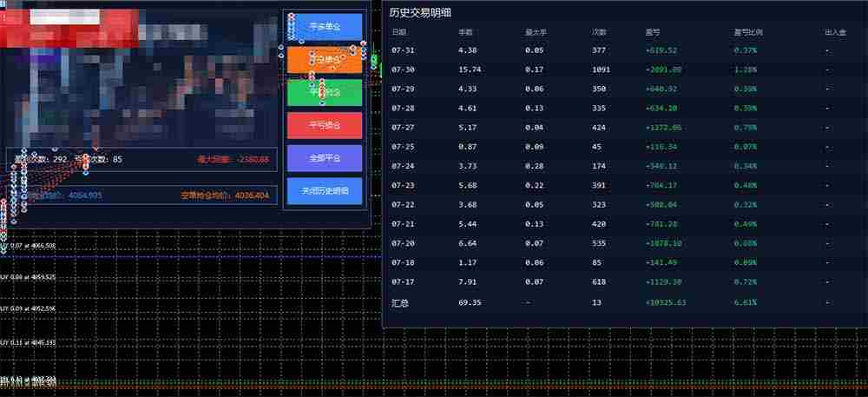Click the 最大手 column header
The height and width of the screenshot is (397, 868).
pyautogui.click(x=536, y=32)
